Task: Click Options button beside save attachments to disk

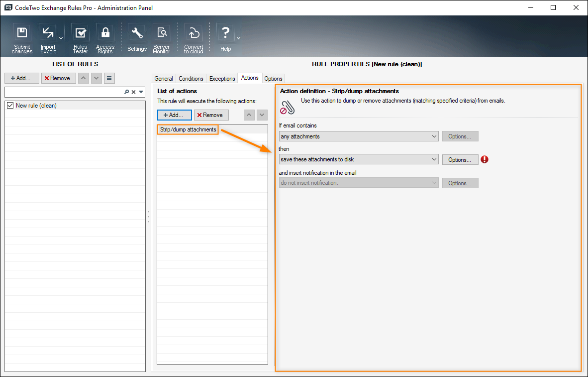Action: point(460,159)
